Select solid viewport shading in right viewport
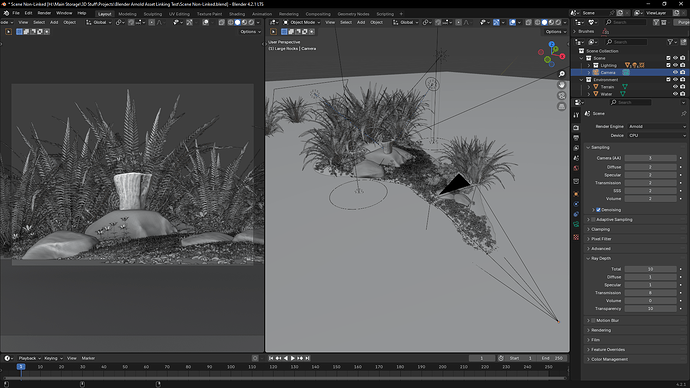 tap(544, 22)
